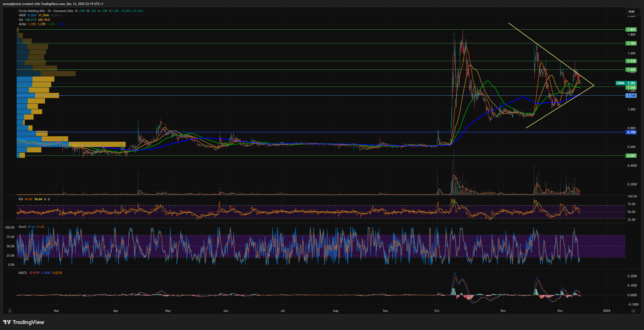The height and width of the screenshot is (330, 644).
Task: Expand the Stoch indicator legend
Action: pyautogui.click(x=22, y=227)
